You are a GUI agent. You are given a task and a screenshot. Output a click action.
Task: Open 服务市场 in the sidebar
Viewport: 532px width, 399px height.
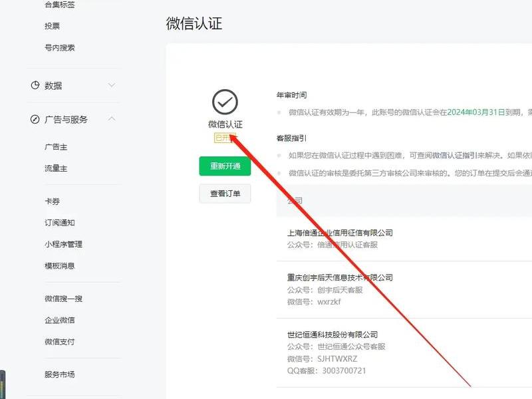60,374
